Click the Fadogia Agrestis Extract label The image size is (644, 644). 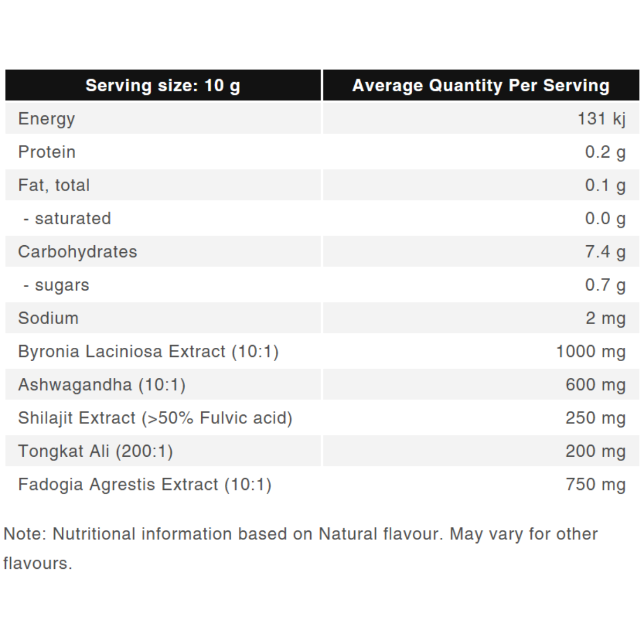point(144,485)
